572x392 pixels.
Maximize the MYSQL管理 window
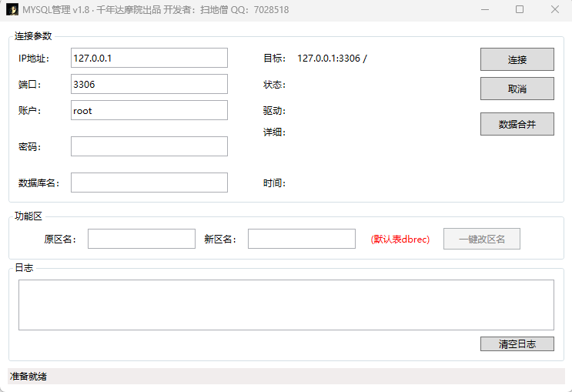click(x=520, y=10)
